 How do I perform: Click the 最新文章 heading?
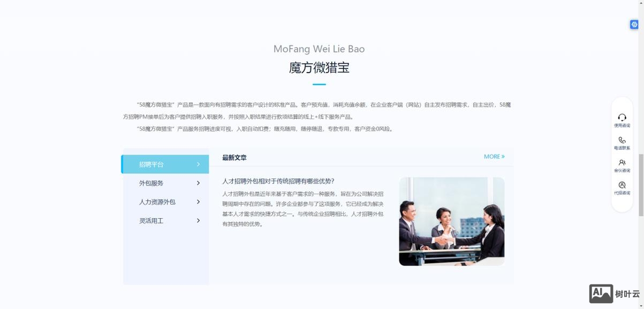pyautogui.click(x=234, y=158)
